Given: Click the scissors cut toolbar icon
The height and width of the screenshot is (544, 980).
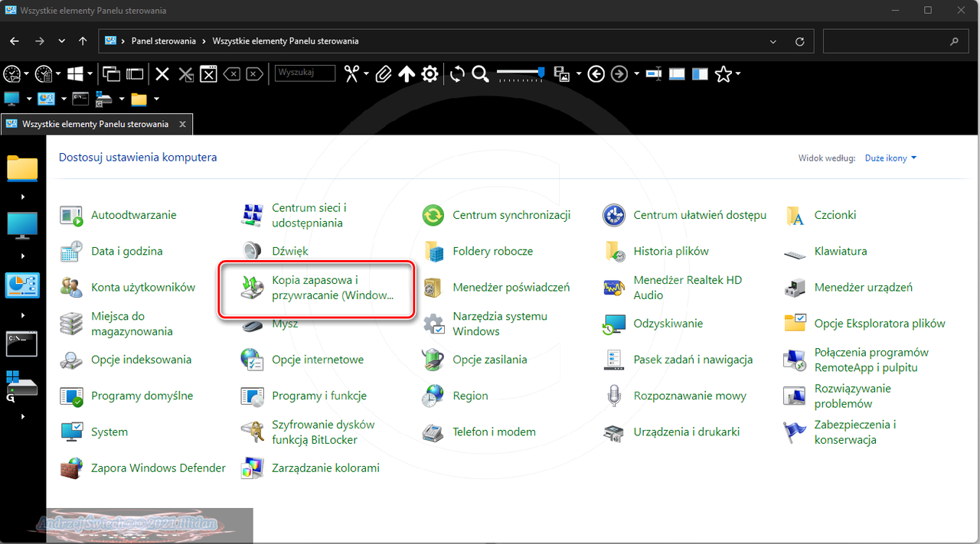Looking at the screenshot, I should pyautogui.click(x=352, y=73).
